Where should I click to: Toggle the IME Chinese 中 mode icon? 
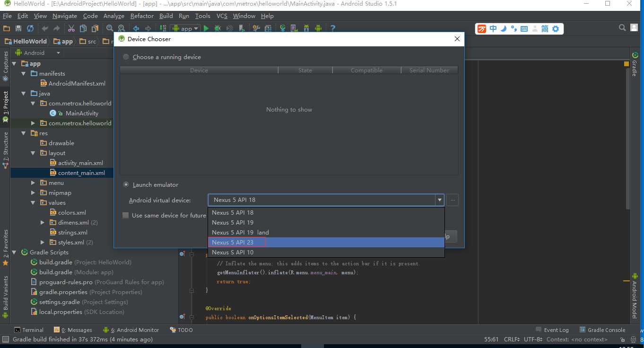point(493,29)
